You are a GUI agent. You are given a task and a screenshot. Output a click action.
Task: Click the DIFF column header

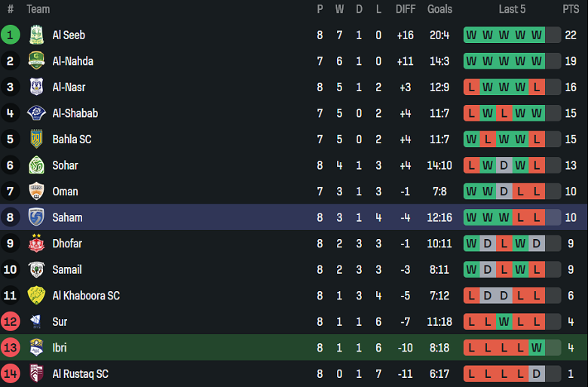(x=406, y=9)
